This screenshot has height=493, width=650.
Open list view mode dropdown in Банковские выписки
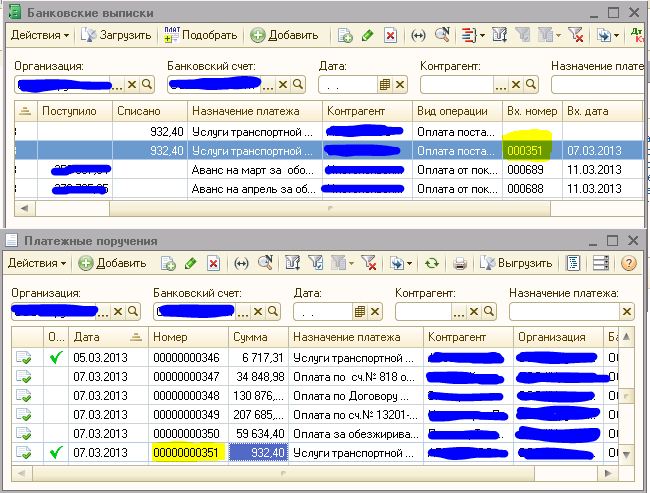(x=473, y=35)
